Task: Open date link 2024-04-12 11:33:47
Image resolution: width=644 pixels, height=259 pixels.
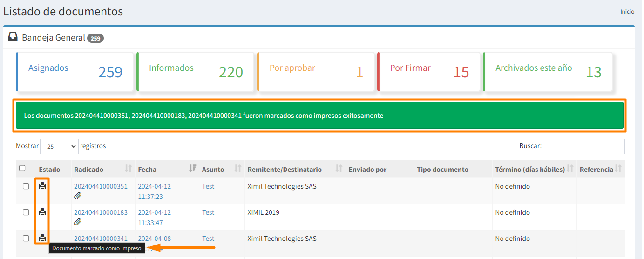Action: click(x=155, y=218)
